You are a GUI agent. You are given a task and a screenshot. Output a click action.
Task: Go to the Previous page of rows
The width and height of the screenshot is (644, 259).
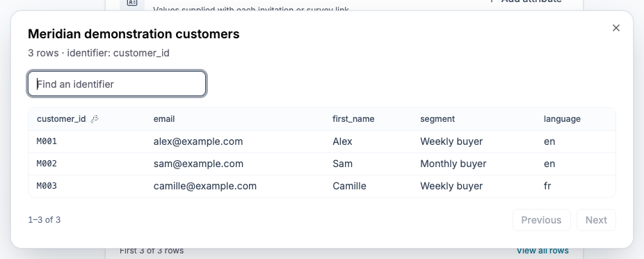pos(541,220)
